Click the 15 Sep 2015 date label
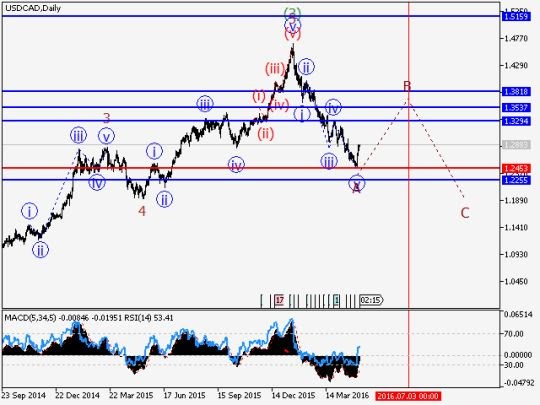Image resolution: width=540 pixels, height=405 pixels. pyautogui.click(x=239, y=395)
